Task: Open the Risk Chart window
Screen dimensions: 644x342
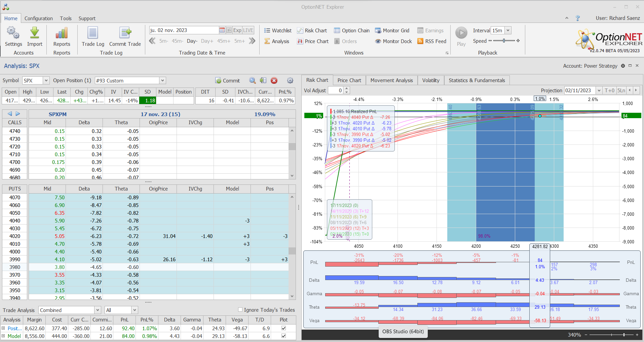Action: click(312, 31)
